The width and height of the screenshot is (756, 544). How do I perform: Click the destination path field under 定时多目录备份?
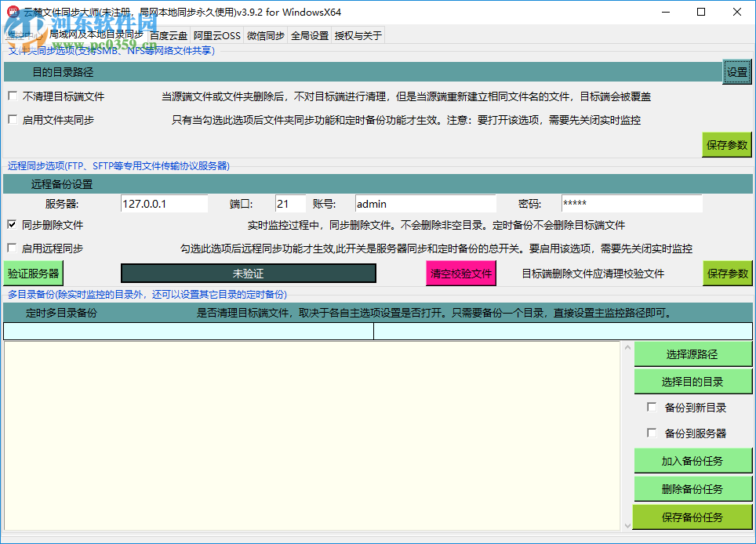click(x=562, y=331)
